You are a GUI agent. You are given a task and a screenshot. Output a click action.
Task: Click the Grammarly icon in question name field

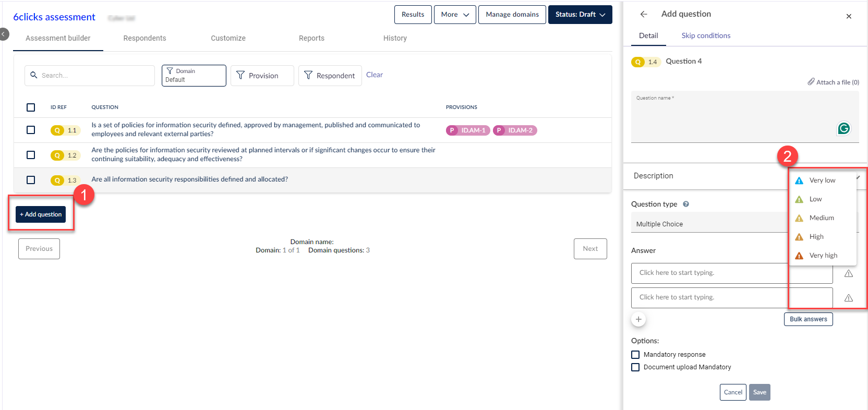pyautogui.click(x=843, y=128)
